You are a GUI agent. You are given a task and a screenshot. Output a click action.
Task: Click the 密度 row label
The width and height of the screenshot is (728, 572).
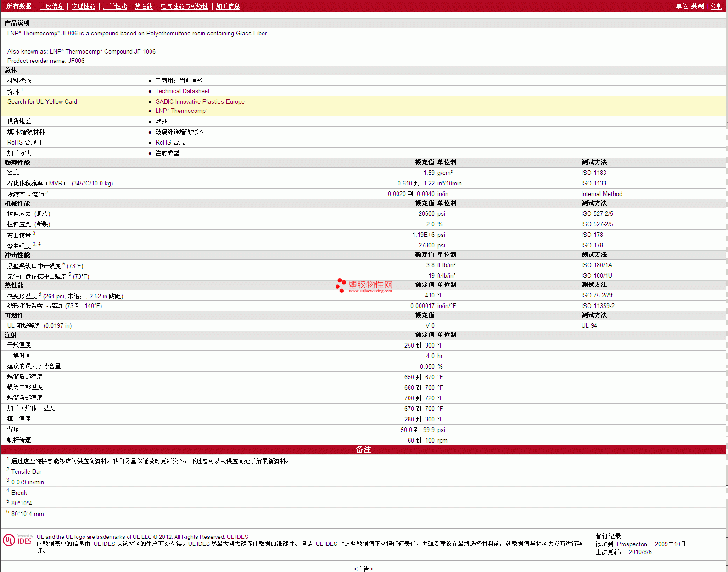pos(13,173)
